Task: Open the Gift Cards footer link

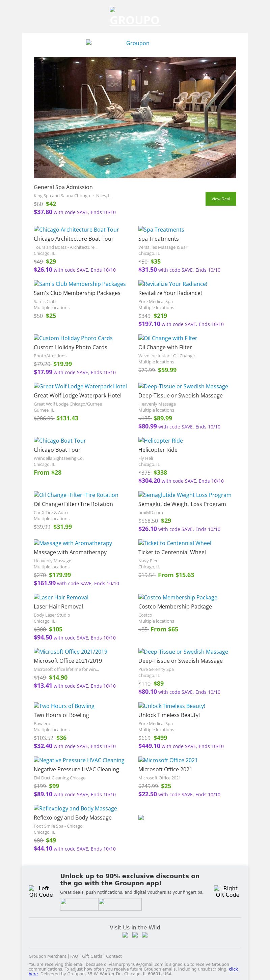Action: point(92,956)
